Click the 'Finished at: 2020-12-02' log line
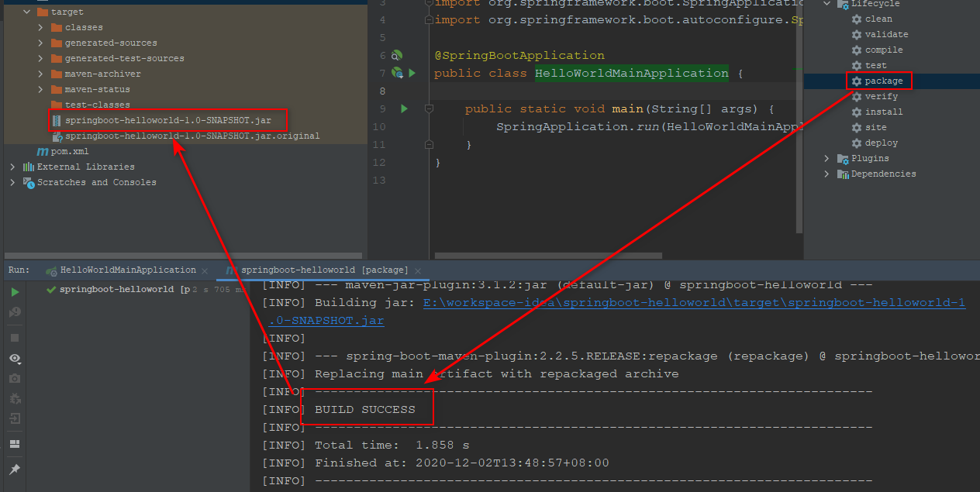This screenshot has height=492, width=980. tap(461, 463)
